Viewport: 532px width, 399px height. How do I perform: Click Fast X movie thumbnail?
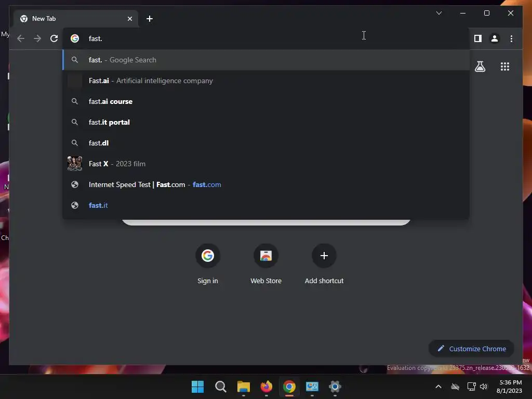[75, 164]
